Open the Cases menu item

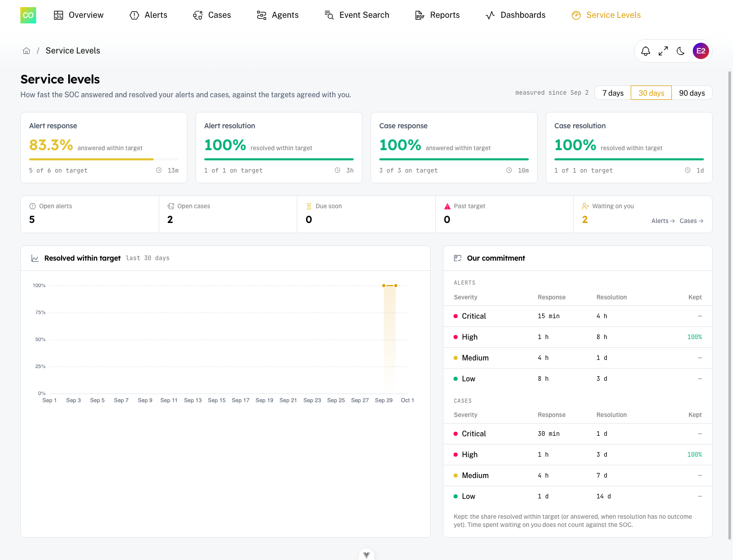[x=212, y=15]
